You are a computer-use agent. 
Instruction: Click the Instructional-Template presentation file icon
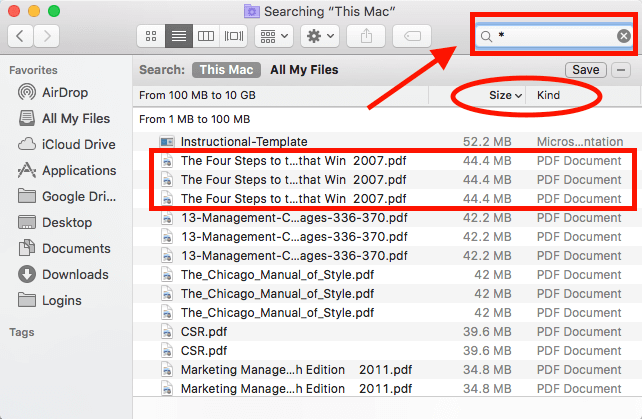pyautogui.click(x=167, y=142)
